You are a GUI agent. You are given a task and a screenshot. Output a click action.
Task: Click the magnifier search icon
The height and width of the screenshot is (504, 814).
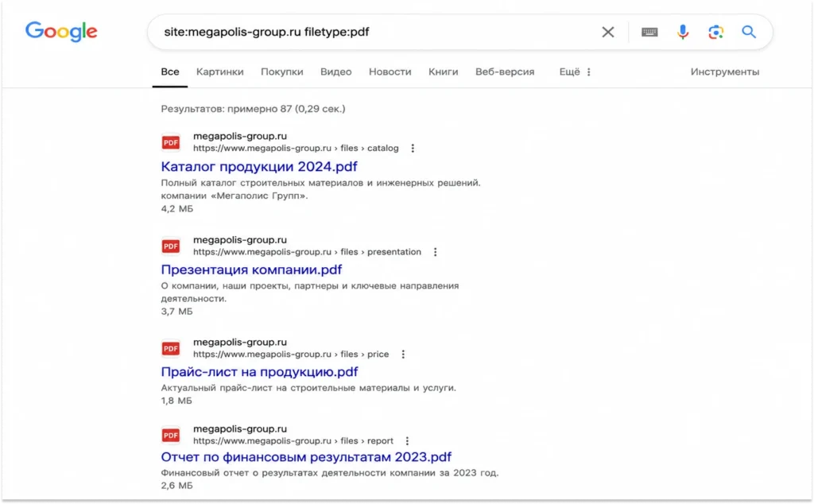749,32
